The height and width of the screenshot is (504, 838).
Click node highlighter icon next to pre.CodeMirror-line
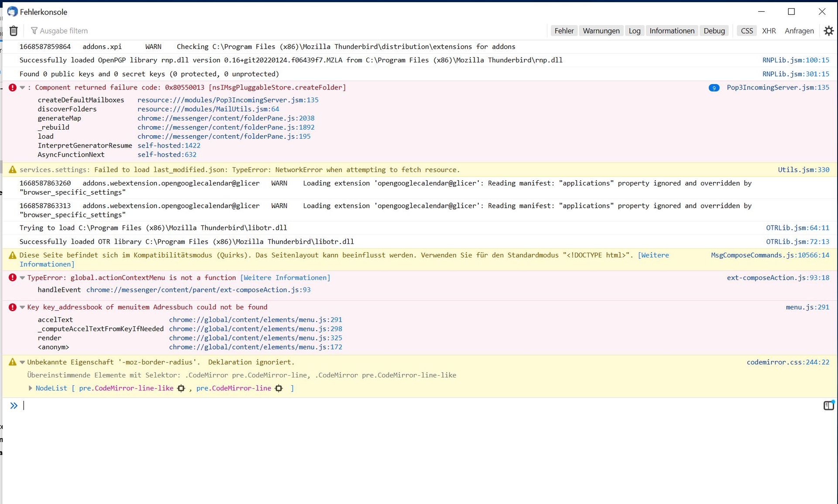coord(279,388)
